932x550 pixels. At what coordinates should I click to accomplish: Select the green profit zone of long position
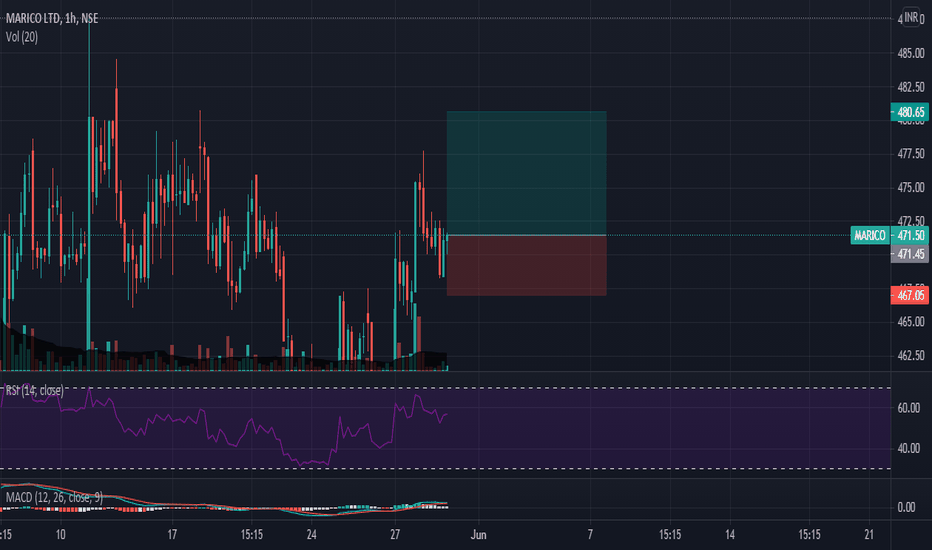point(527,173)
